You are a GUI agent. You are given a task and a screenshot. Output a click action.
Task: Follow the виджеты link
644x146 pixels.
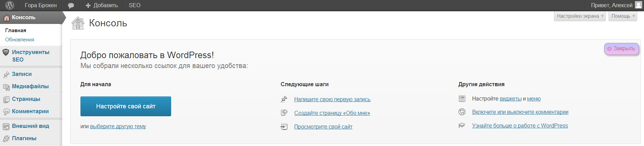click(x=511, y=99)
